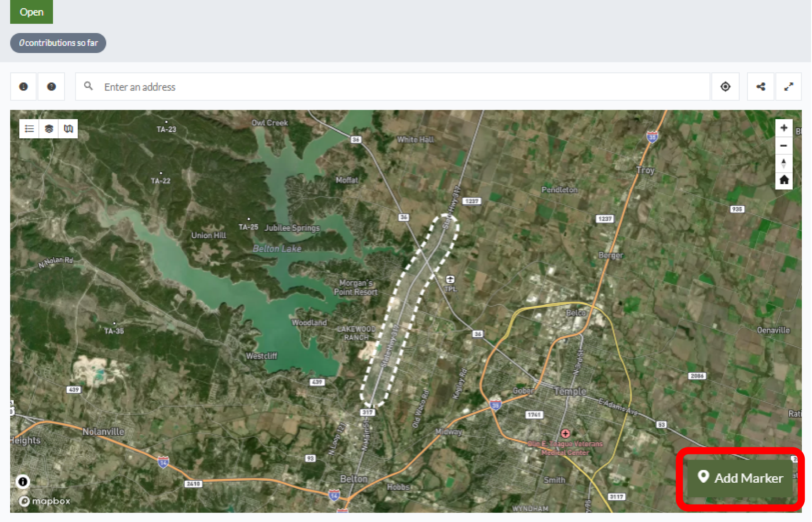This screenshot has height=522, width=812.
Task: Switch basemap with folded map icon
Action: tap(68, 129)
